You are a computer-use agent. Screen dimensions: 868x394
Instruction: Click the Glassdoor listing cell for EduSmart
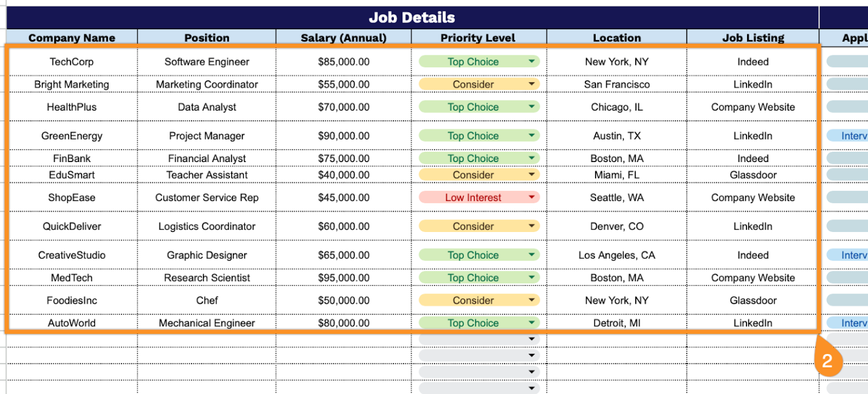tap(753, 175)
